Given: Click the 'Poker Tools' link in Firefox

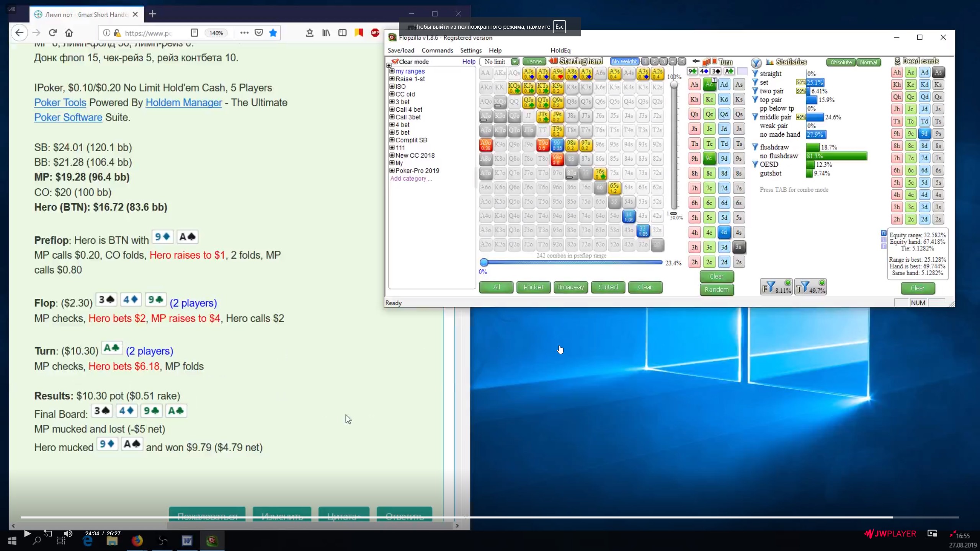Looking at the screenshot, I should (x=60, y=103).
